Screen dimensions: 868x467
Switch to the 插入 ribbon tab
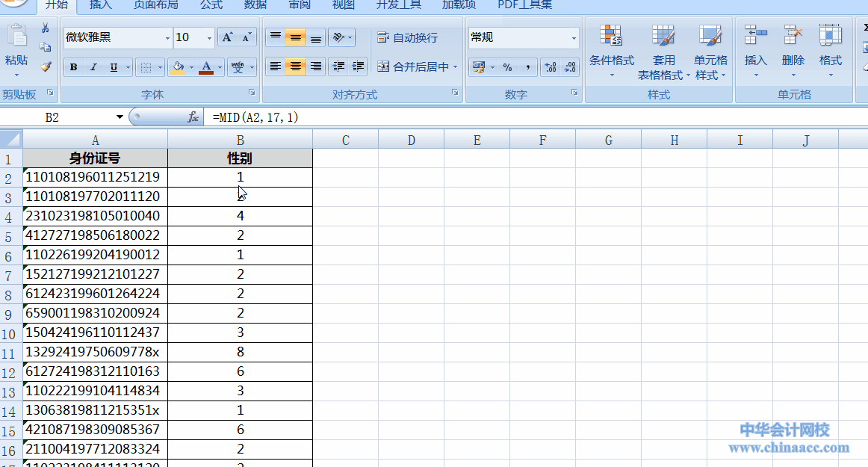click(101, 5)
